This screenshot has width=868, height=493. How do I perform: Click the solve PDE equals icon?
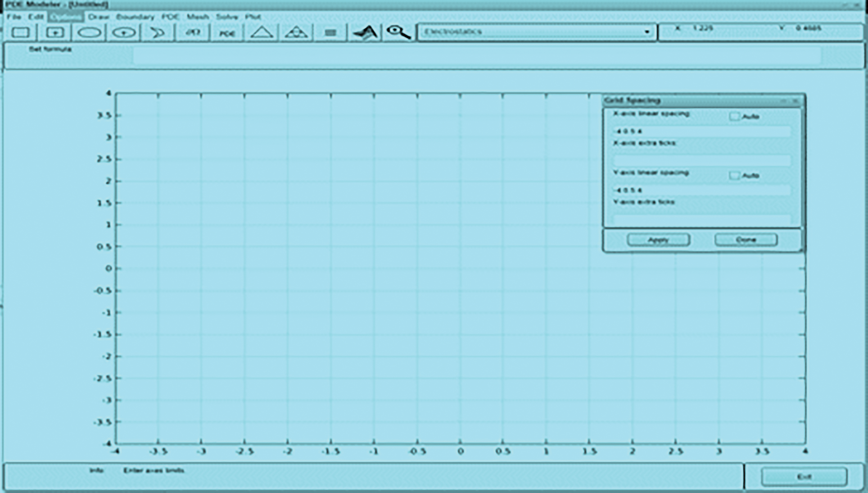[x=330, y=32]
